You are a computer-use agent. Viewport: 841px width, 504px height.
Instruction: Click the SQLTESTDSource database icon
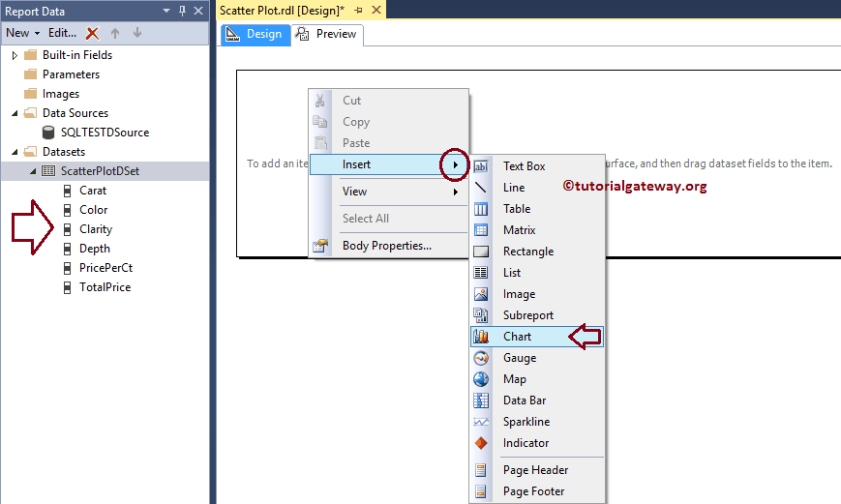48,133
